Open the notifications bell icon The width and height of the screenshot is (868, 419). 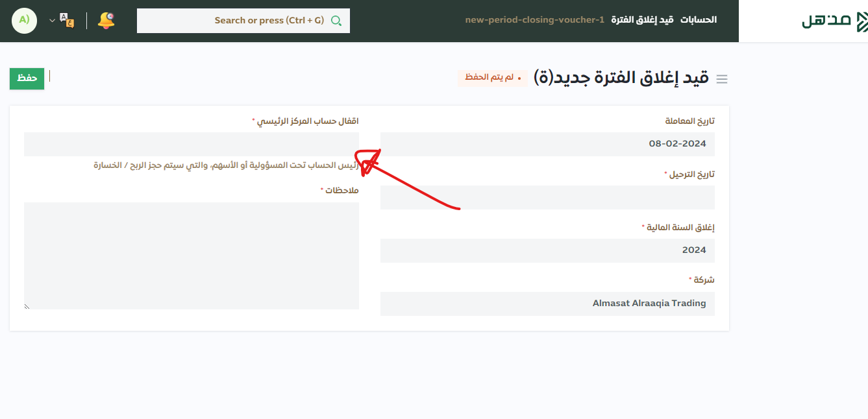click(x=106, y=20)
